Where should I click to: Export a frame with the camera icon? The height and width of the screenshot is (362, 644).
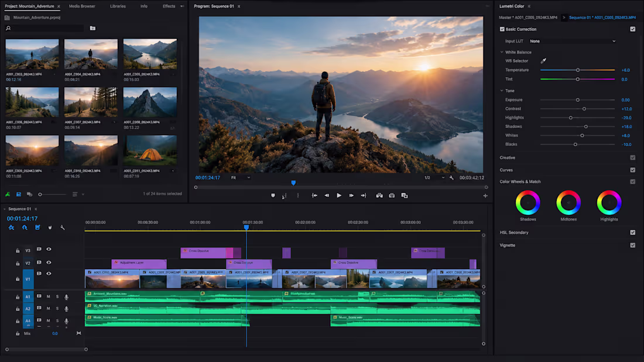[x=392, y=195]
